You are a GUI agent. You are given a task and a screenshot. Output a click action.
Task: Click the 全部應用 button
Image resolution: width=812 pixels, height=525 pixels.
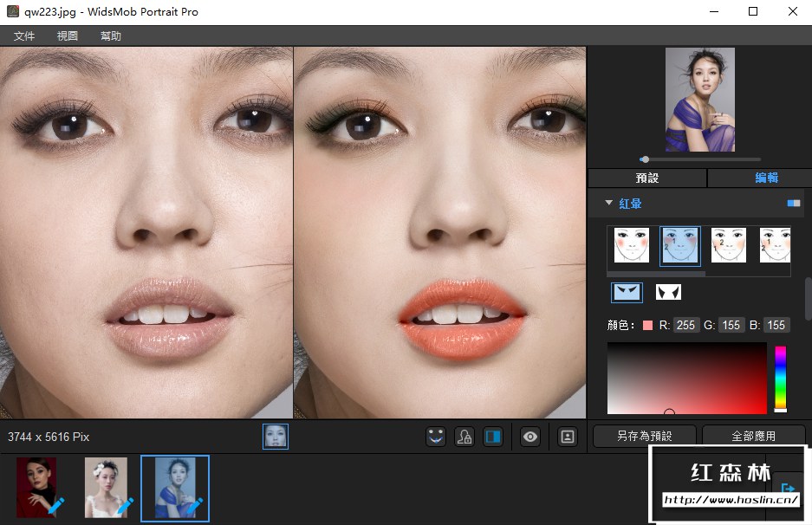(x=753, y=436)
